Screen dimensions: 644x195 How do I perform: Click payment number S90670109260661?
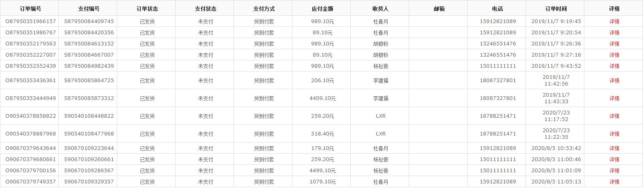tap(89, 159)
